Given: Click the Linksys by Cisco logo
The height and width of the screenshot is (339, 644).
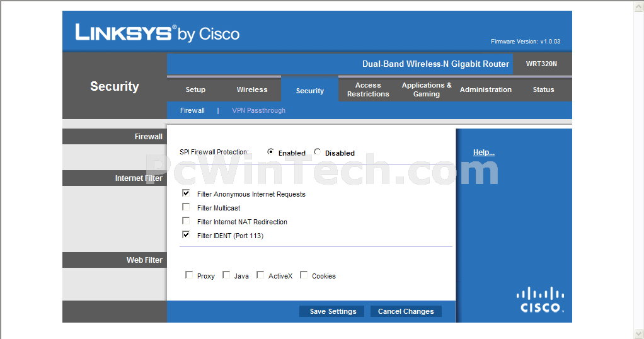Looking at the screenshot, I should click(158, 33).
